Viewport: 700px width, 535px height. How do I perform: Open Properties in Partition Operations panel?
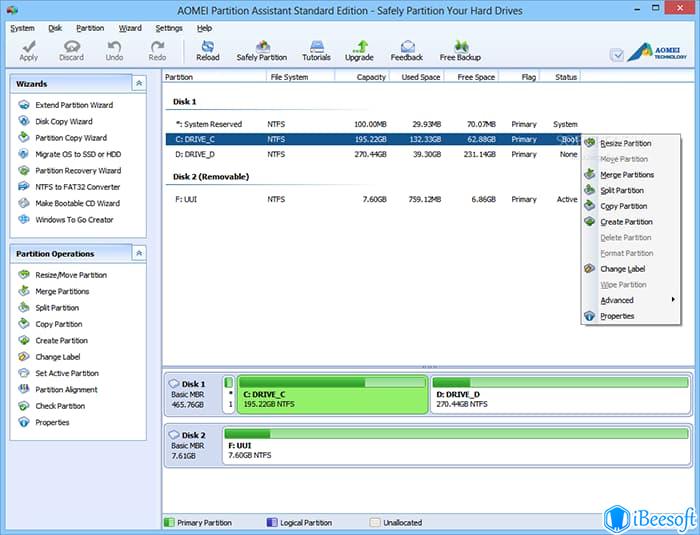(44, 422)
